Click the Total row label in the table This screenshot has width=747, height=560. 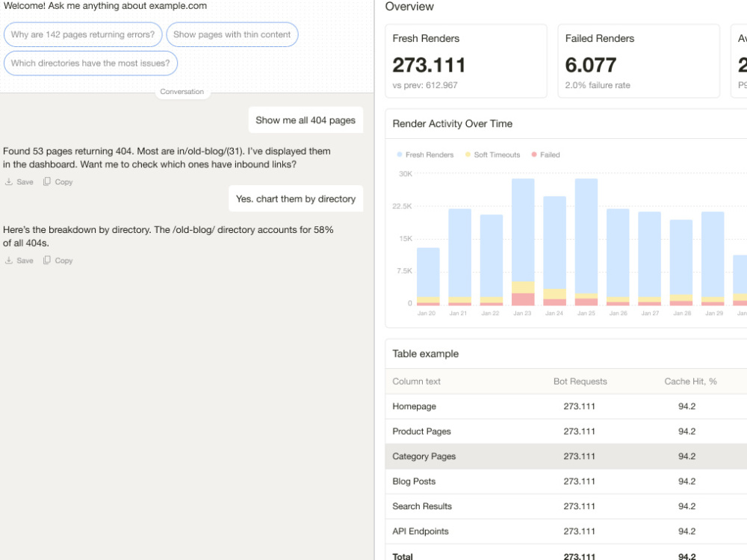tap(403, 556)
